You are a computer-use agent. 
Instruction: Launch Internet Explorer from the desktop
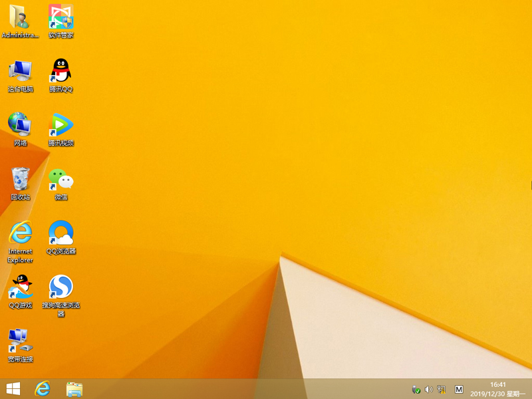tap(20, 234)
